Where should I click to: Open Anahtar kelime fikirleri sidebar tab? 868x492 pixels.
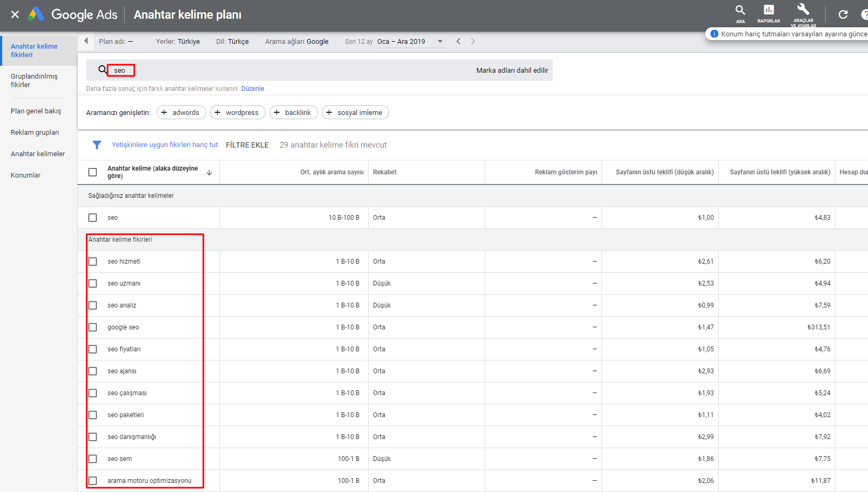coord(39,50)
